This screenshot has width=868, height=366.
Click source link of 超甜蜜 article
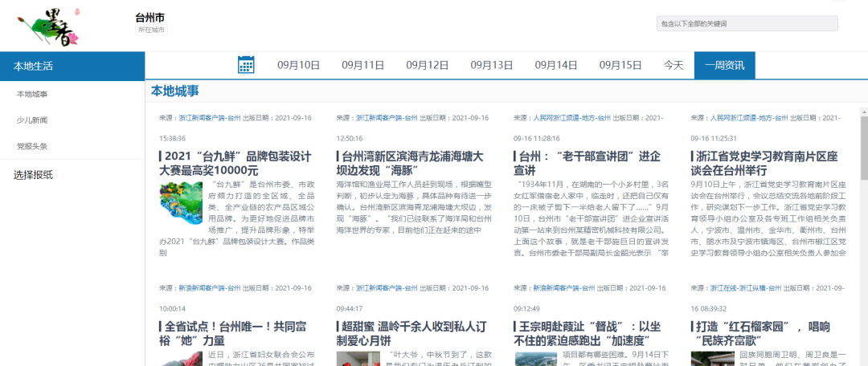pyautogui.click(x=387, y=288)
